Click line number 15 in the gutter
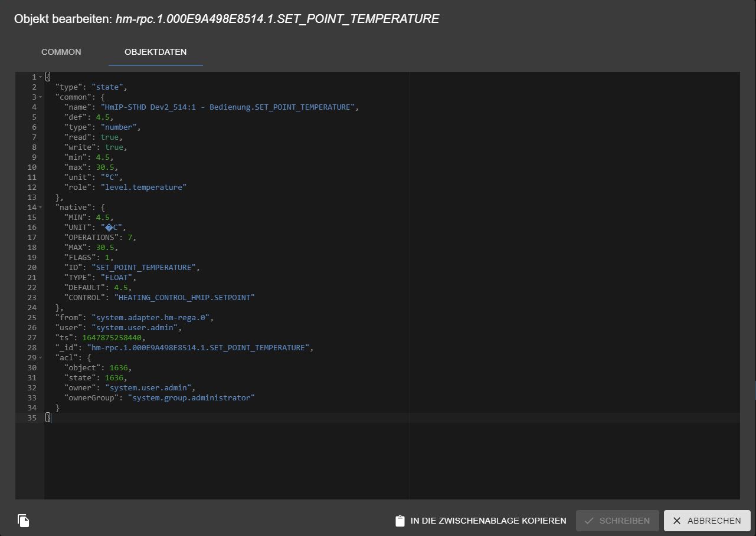 point(31,217)
